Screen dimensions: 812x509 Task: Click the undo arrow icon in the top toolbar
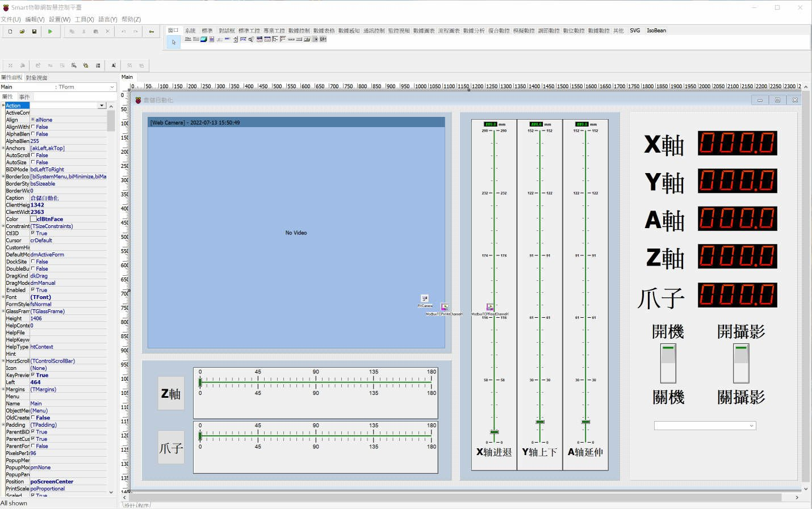123,32
